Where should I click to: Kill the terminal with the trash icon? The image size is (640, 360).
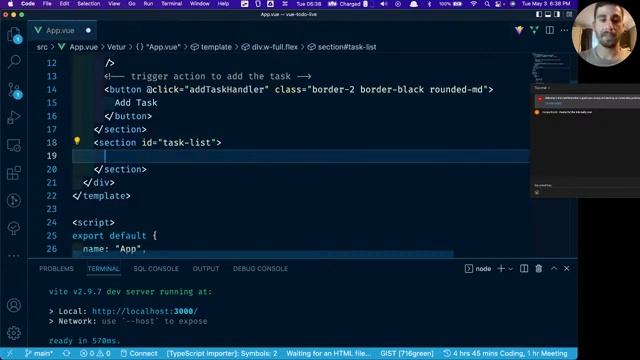coord(539,268)
